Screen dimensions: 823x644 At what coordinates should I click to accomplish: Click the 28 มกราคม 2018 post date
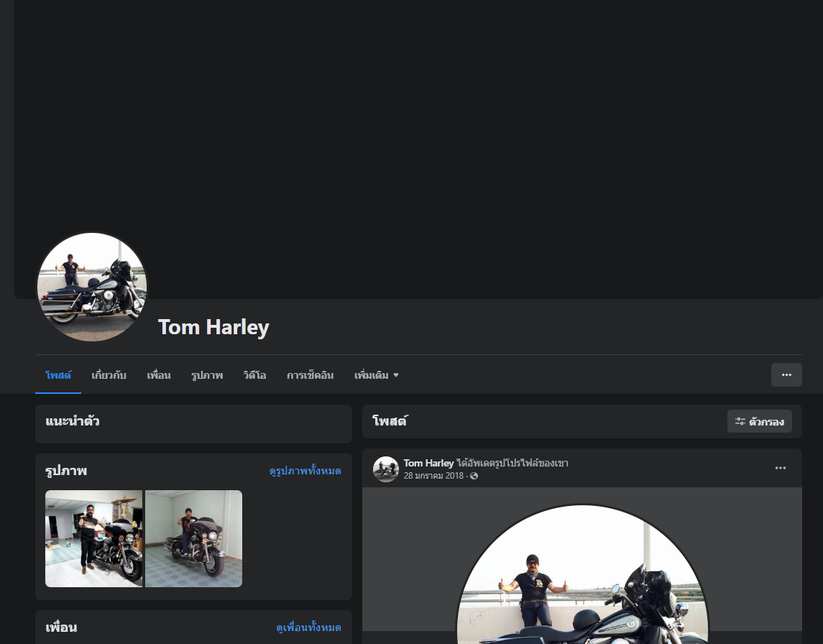[433, 476]
